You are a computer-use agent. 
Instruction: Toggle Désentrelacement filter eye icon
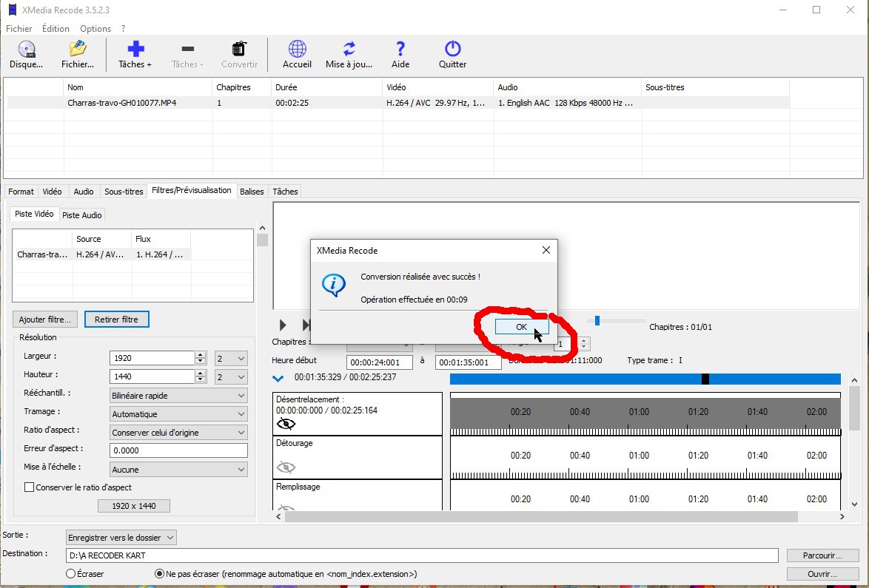286,424
